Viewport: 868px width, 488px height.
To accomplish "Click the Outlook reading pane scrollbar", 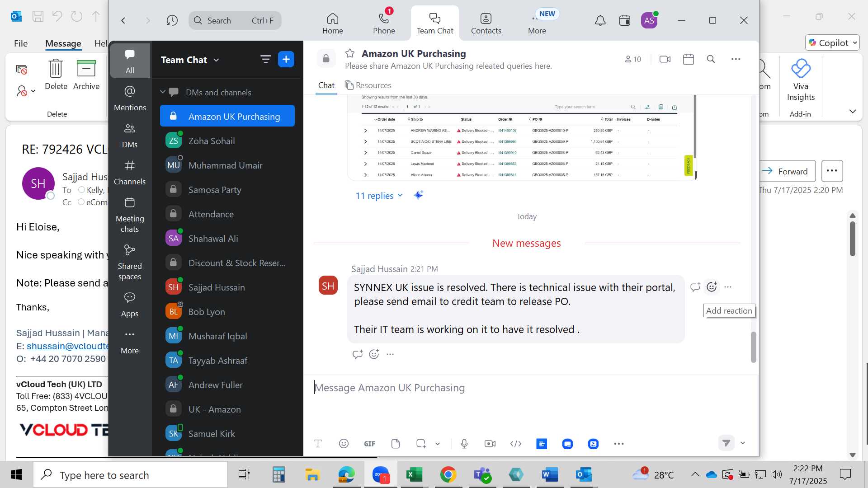I will click(x=853, y=238).
